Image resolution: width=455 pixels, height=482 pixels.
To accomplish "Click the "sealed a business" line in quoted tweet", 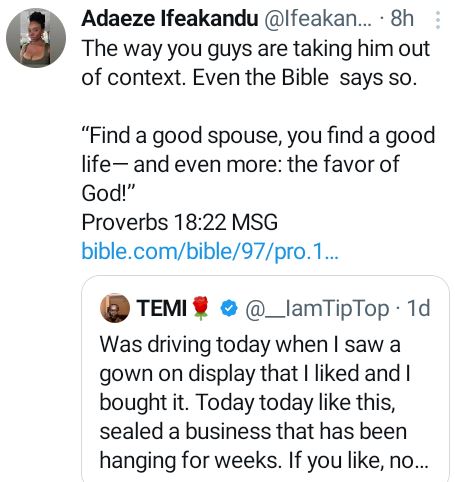I will pyautogui.click(x=253, y=431).
